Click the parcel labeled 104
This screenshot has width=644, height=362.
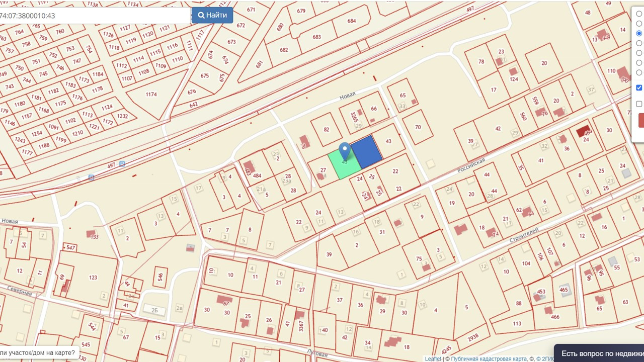[526, 263]
